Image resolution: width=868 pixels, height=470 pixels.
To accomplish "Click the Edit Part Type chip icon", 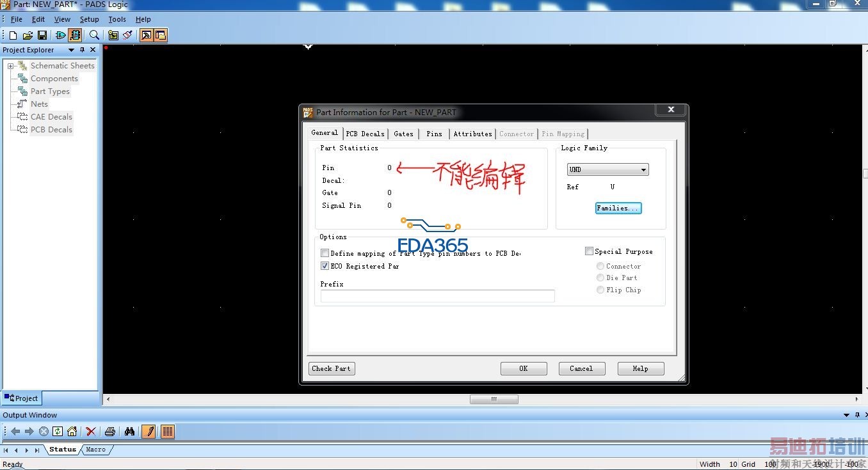I will click(x=75, y=35).
